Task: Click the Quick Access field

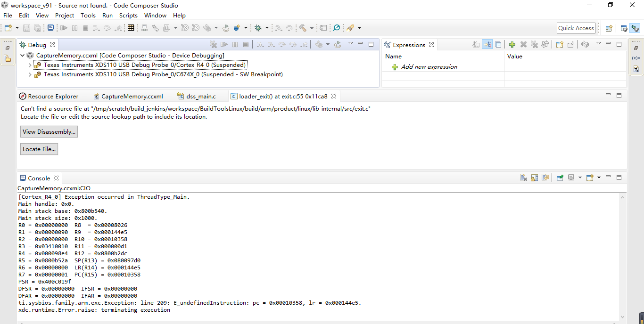Action: point(576,28)
